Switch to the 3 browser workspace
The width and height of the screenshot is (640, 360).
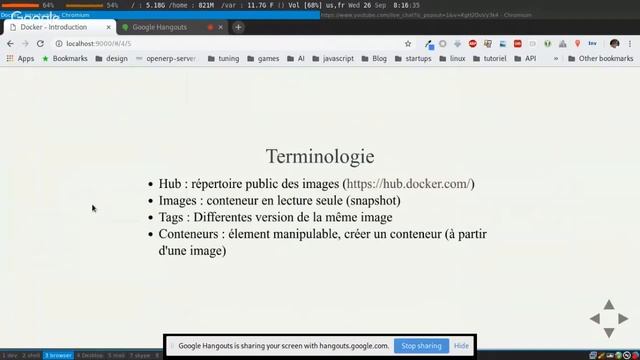58,356
